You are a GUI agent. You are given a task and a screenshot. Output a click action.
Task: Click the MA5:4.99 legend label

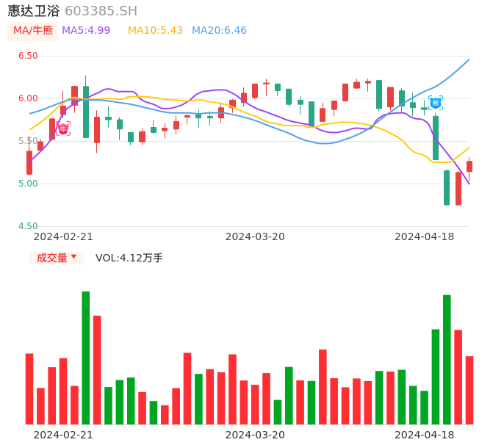click(x=86, y=31)
